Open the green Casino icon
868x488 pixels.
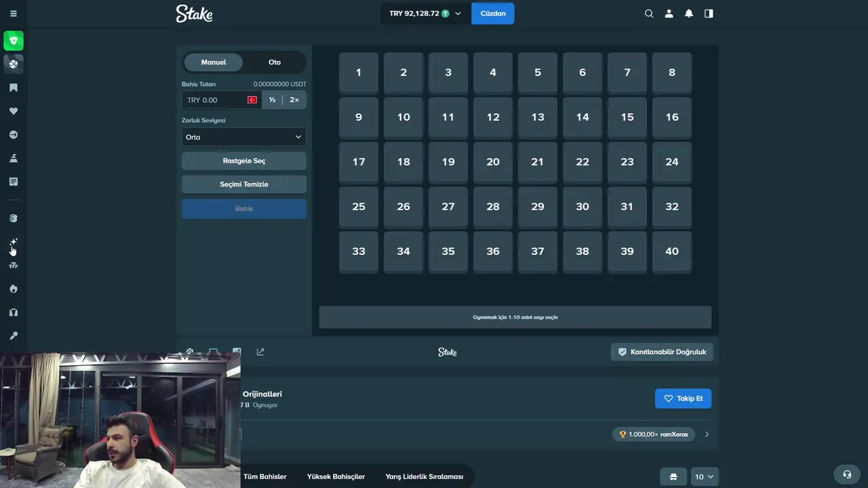(14, 41)
